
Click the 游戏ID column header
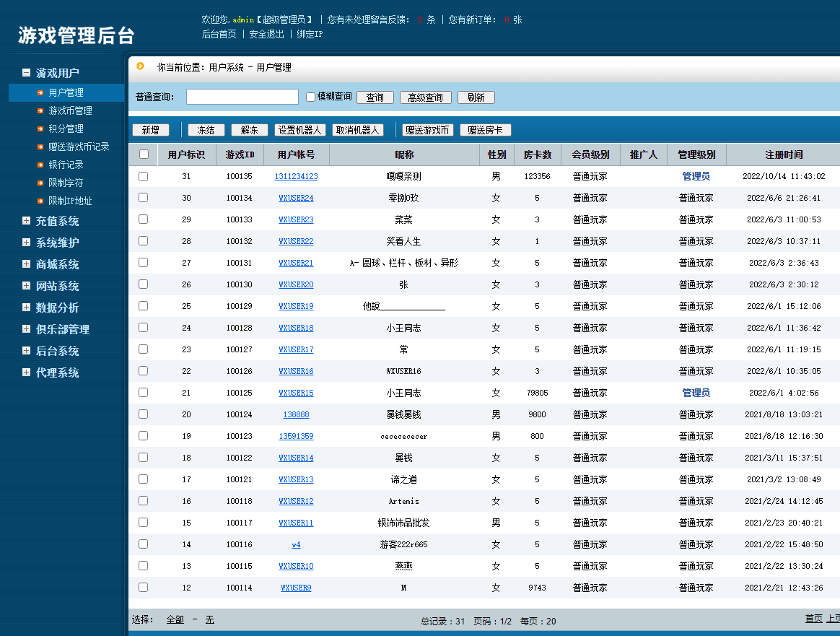[240, 154]
